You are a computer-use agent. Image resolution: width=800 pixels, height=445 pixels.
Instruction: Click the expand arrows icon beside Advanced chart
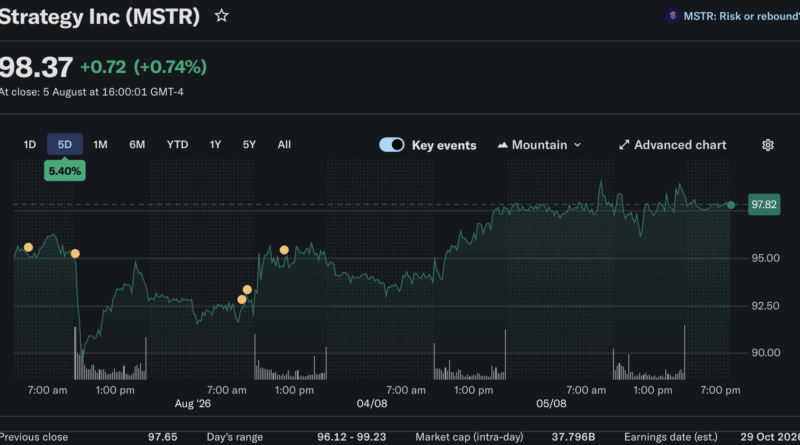click(x=624, y=145)
